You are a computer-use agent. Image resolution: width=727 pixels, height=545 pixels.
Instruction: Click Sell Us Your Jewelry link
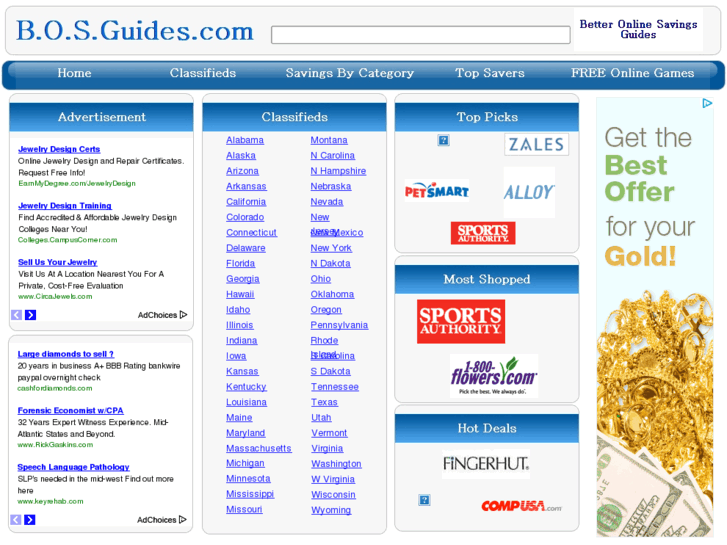tap(57, 263)
